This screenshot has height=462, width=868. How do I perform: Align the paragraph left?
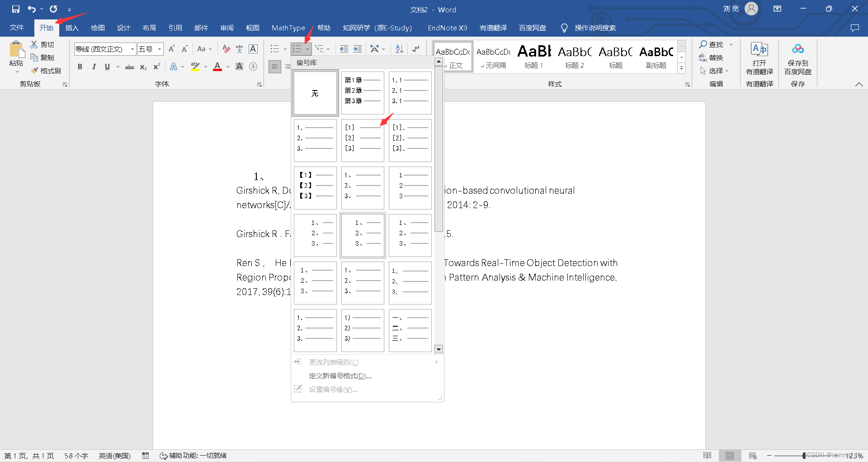(x=274, y=67)
